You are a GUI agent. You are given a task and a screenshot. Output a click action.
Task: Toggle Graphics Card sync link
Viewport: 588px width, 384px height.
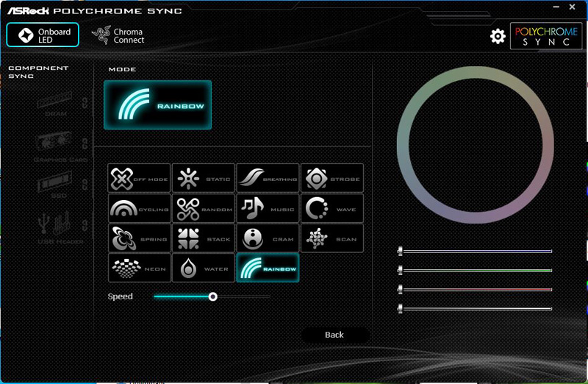[85, 143]
